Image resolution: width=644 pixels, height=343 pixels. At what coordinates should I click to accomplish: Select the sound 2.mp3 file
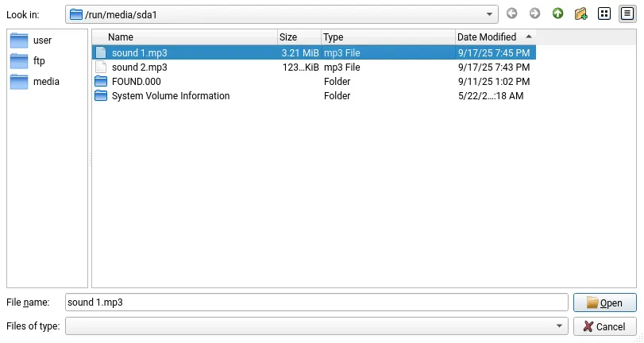coord(139,67)
